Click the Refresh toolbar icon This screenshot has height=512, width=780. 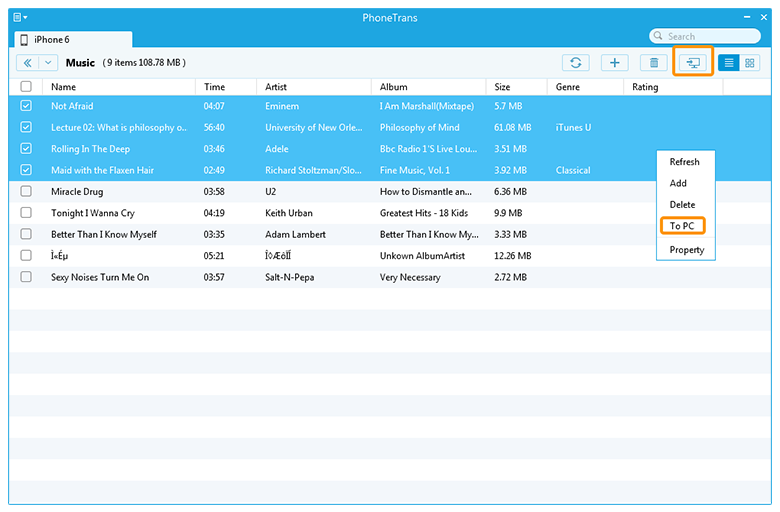tap(575, 63)
